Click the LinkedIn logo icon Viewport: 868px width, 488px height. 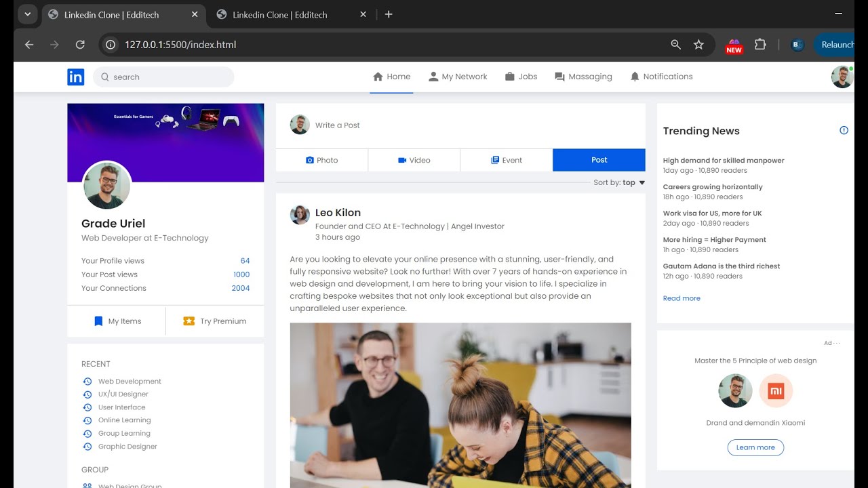tap(75, 77)
